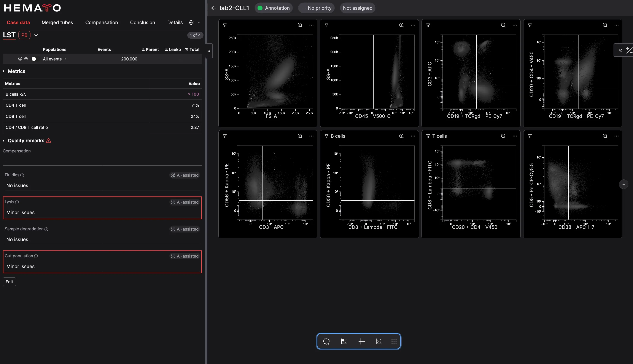The image size is (633, 364).
Task: Click AI-assisted badge next to Lysis
Action: click(184, 202)
